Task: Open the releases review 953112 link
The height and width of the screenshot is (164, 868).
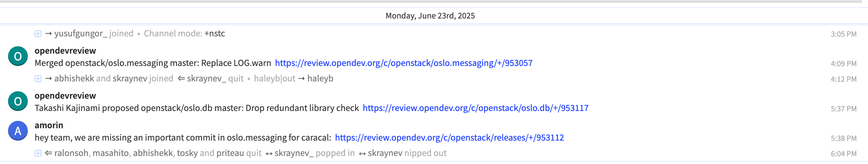Action: click(x=449, y=138)
